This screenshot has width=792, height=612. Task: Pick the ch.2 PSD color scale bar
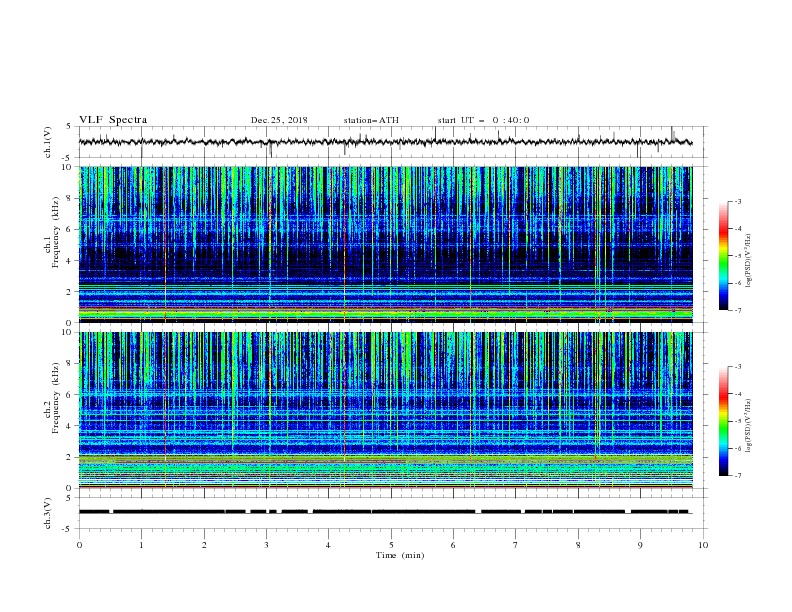pyautogui.click(x=724, y=421)
